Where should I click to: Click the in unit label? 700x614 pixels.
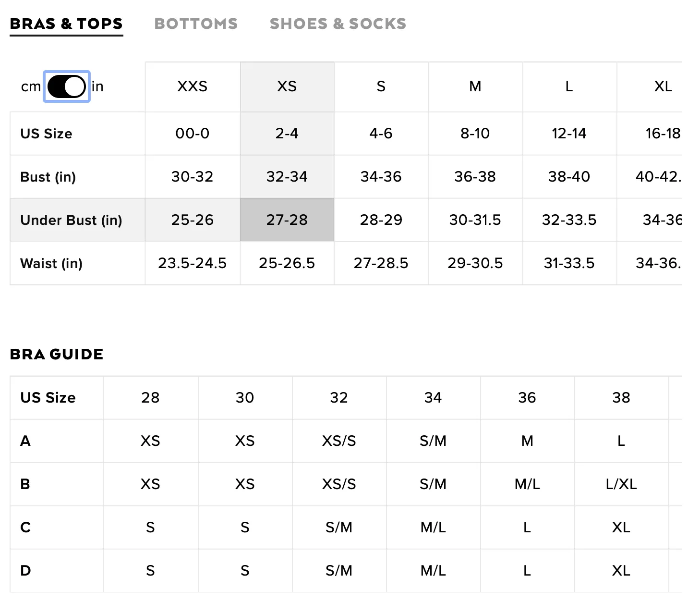tap(97, 86)
